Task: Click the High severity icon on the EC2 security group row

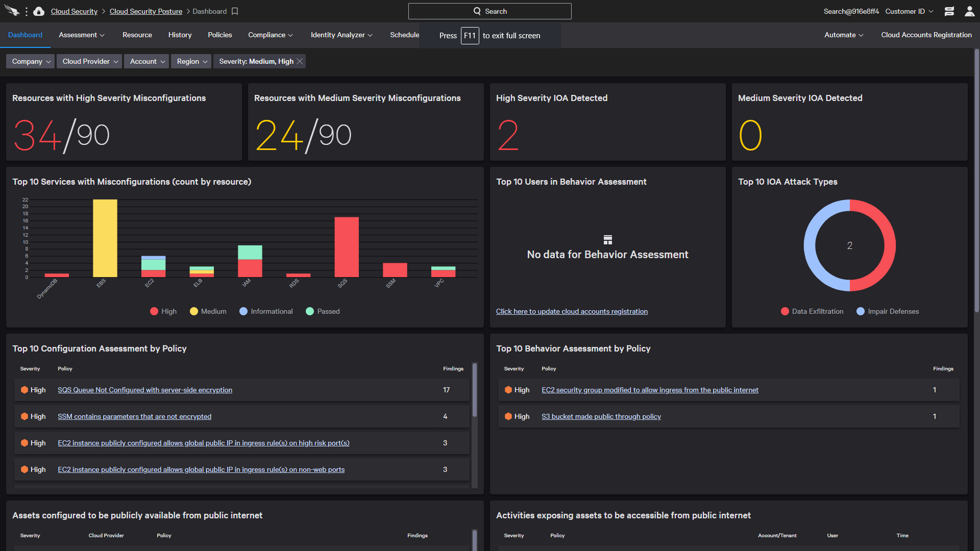Action: tap(508, 390)
